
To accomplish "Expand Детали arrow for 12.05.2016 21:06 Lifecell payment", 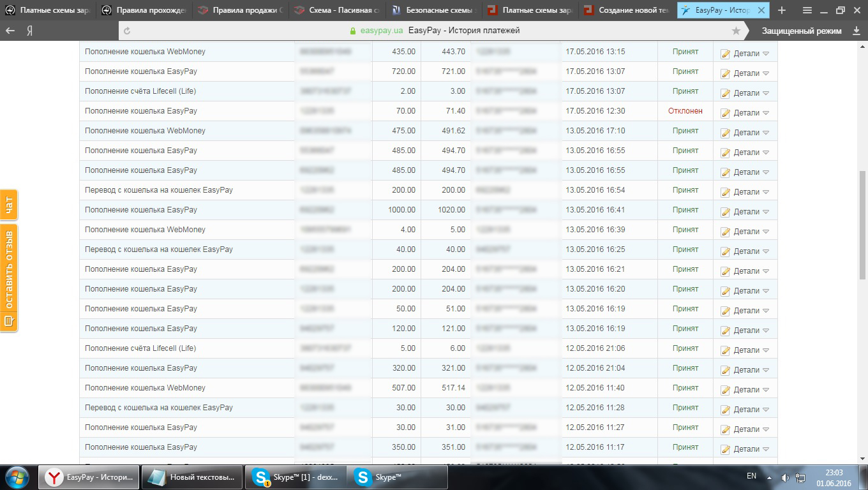I will pos(766,350).
